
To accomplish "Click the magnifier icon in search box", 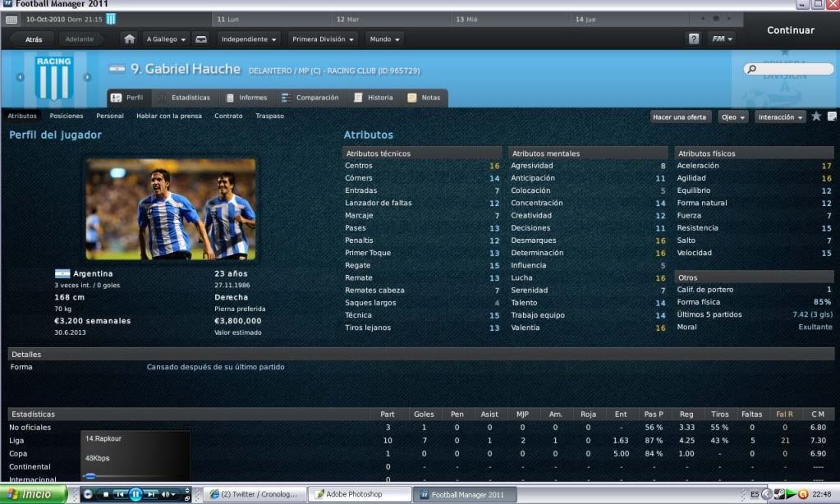I will (x=751, y=69).
